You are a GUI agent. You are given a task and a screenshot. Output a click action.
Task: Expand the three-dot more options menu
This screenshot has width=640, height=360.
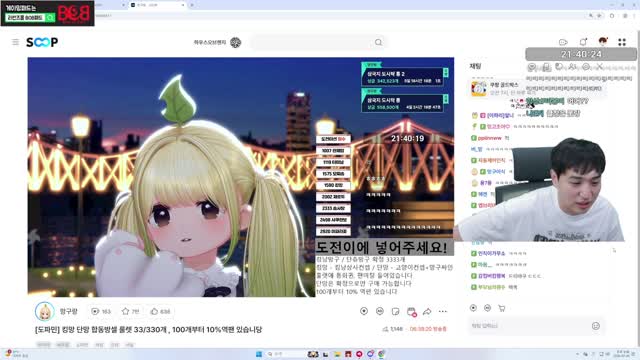[x=443, y=311]
